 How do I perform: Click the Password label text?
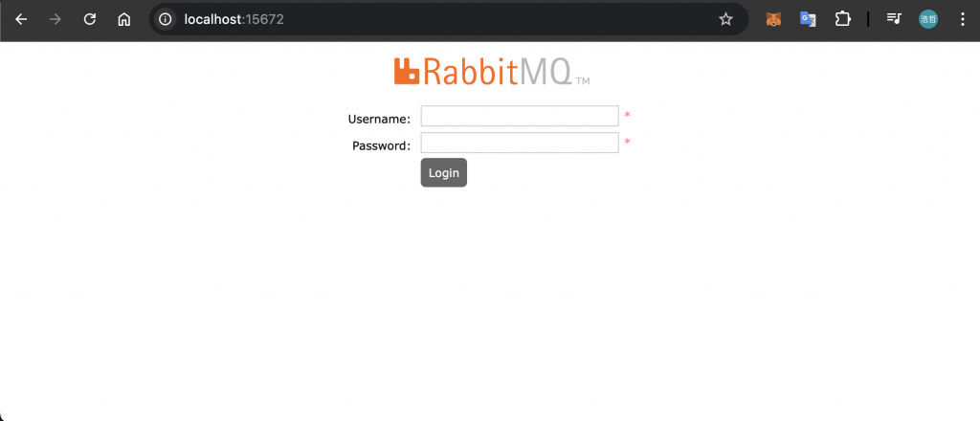pyautogui.click(x=381, y=145)
